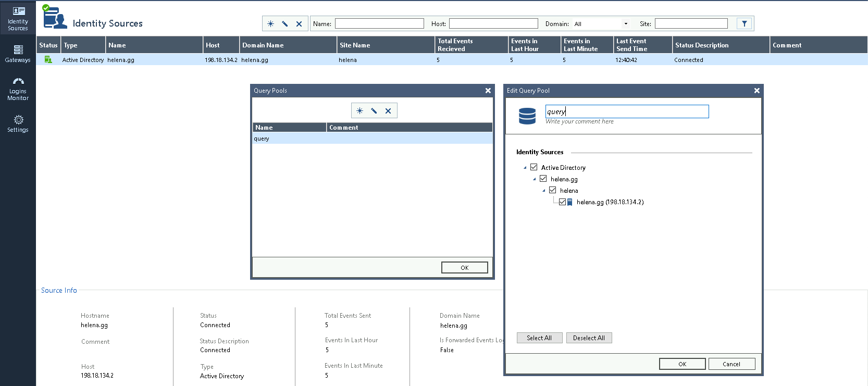Collapse the Active Directory tree node
Screen dimensions: 868x386
tap(525, 168)
